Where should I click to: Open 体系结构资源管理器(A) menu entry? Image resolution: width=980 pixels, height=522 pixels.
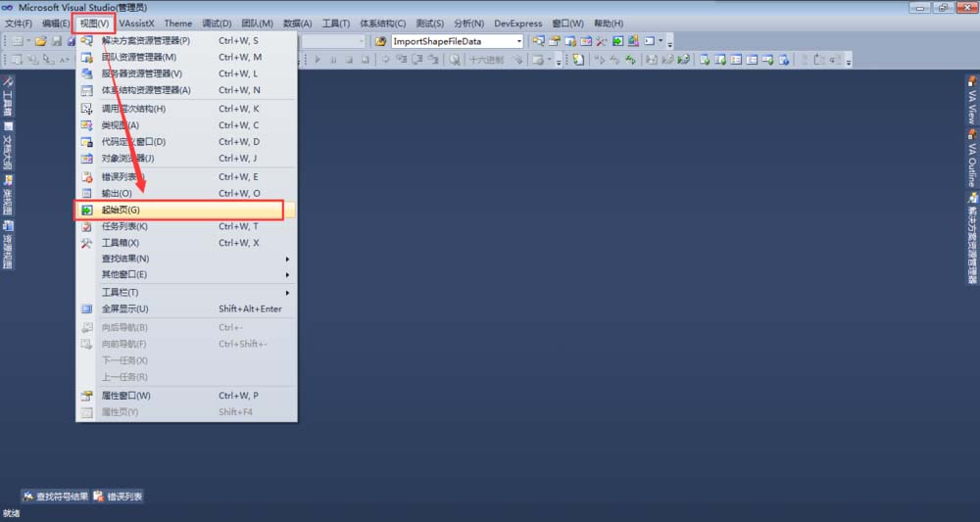185,90
